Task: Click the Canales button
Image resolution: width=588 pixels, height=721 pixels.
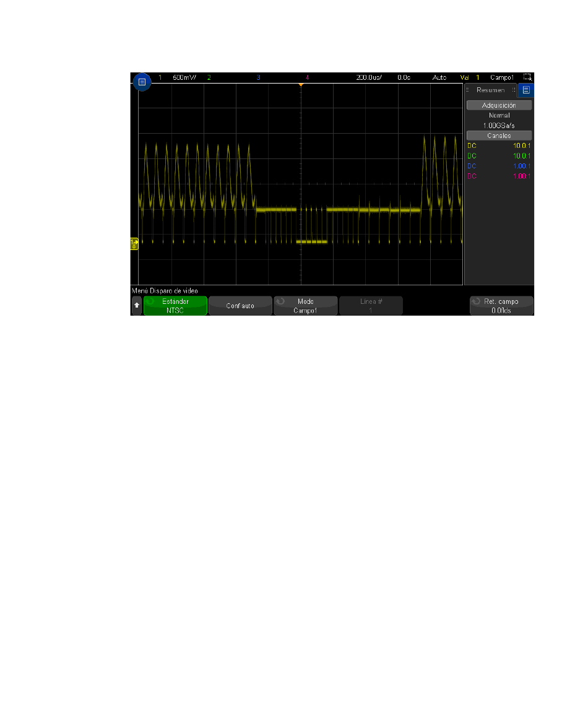Action: coord(499,136)
